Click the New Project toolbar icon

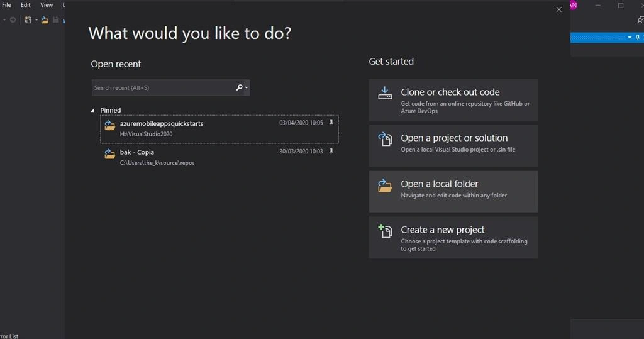pos(28,19)
